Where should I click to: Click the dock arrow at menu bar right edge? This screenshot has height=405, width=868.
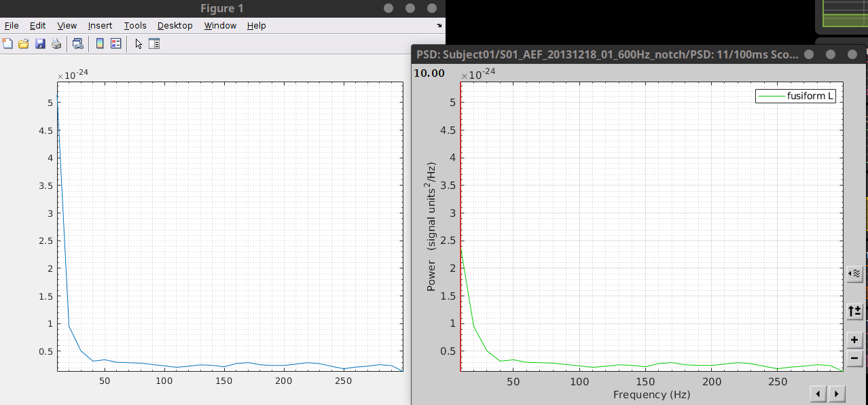click(439, 26)
